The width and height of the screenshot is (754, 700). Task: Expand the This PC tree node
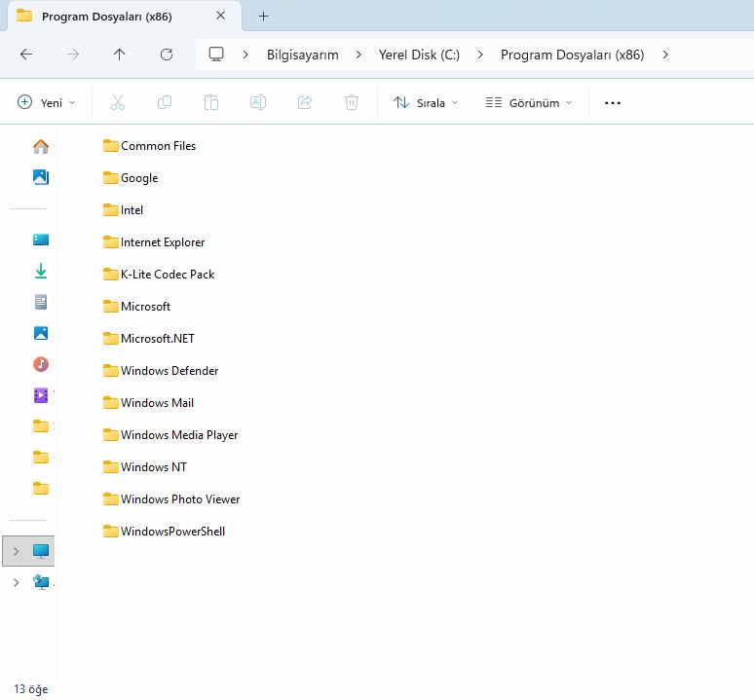[16, 551]
